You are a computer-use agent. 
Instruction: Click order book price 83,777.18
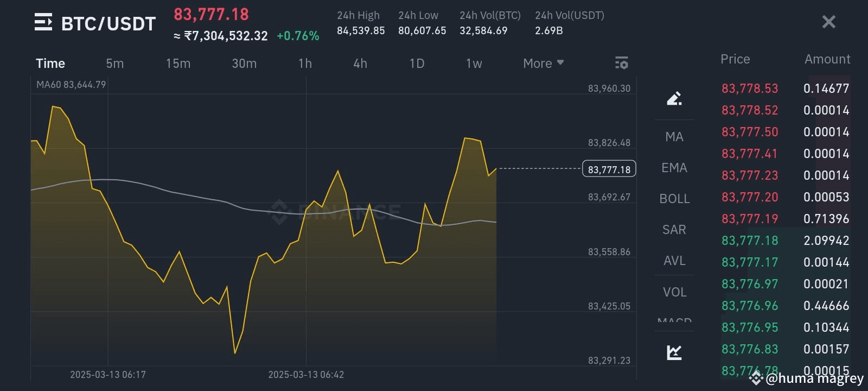[750, 240]
